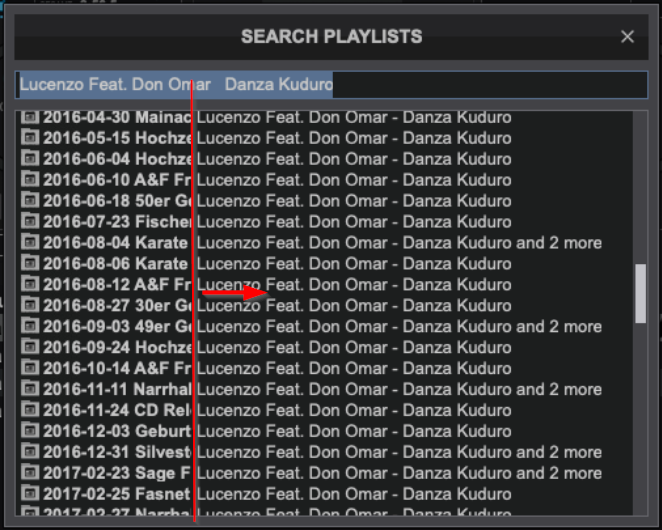The width and height of the screenshot is (662, 530).
Task: Select the 2016-08-06 Karate playlist result
Action: point(300,264)
